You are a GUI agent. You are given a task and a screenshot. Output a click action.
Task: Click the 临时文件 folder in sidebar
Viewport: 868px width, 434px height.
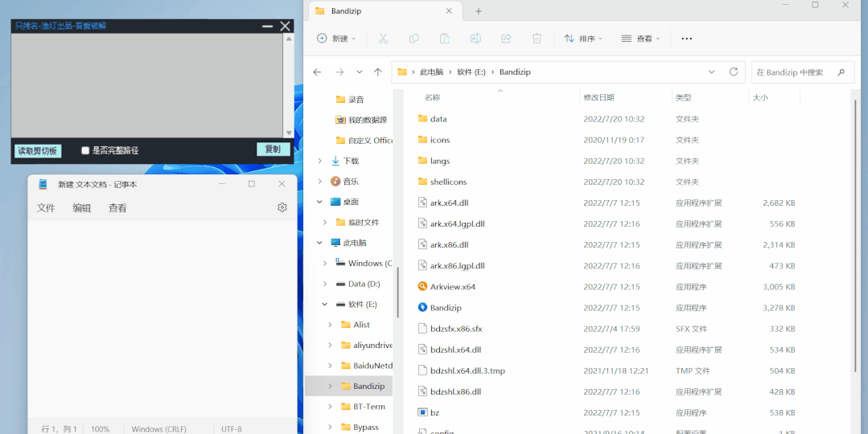click(364, 223)
